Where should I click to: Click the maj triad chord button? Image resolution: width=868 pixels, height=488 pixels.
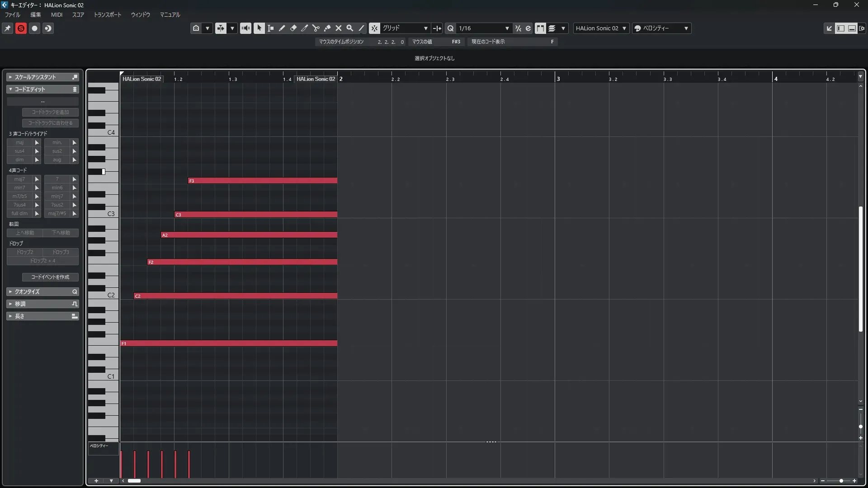click(x=19, y=142)
